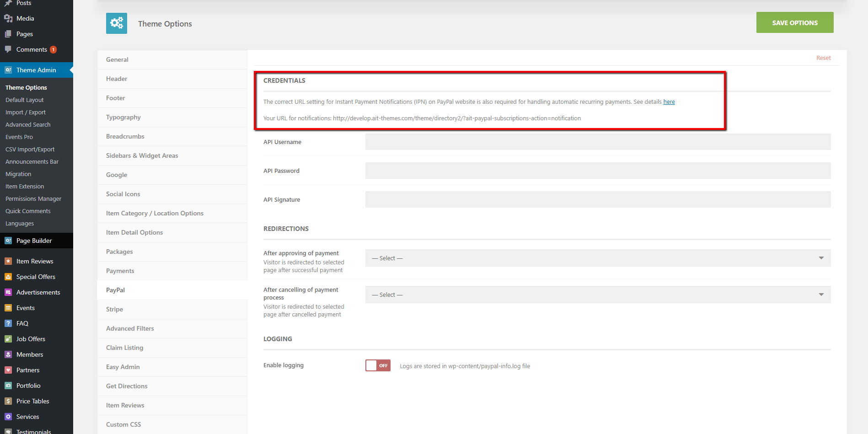Viewport: 868px width, 434px height.
Task: Follow the 'here' IPN details link
Action: click(x=669, y=102)
